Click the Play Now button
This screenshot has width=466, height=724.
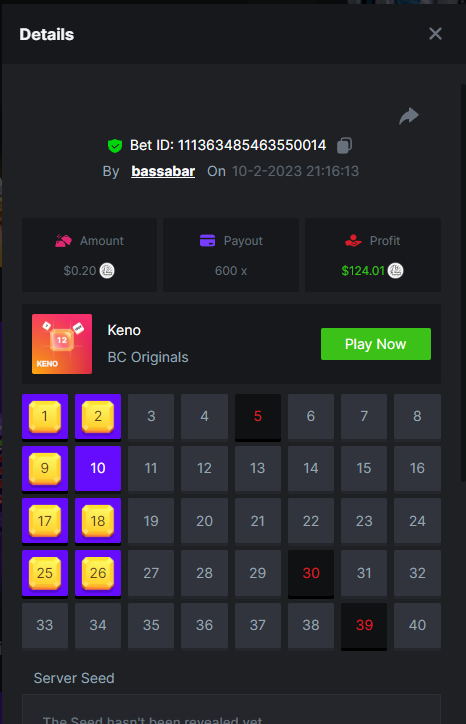pos(376,344)
